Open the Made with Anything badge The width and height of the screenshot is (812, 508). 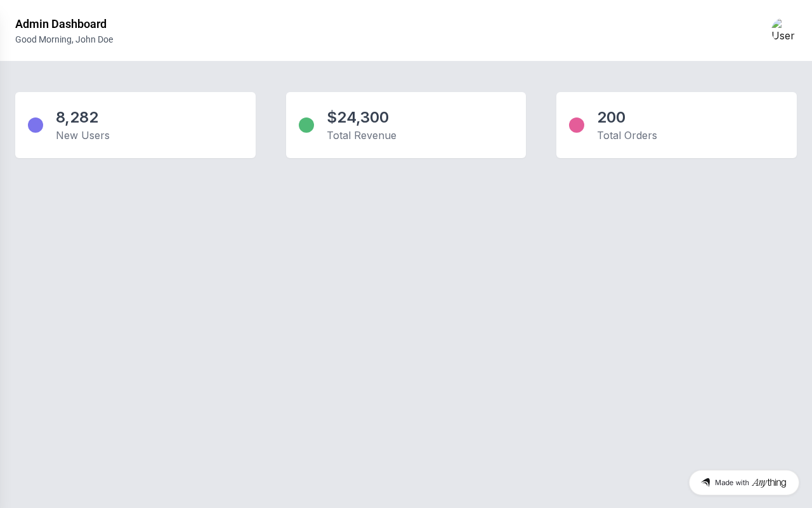[744, 483]
